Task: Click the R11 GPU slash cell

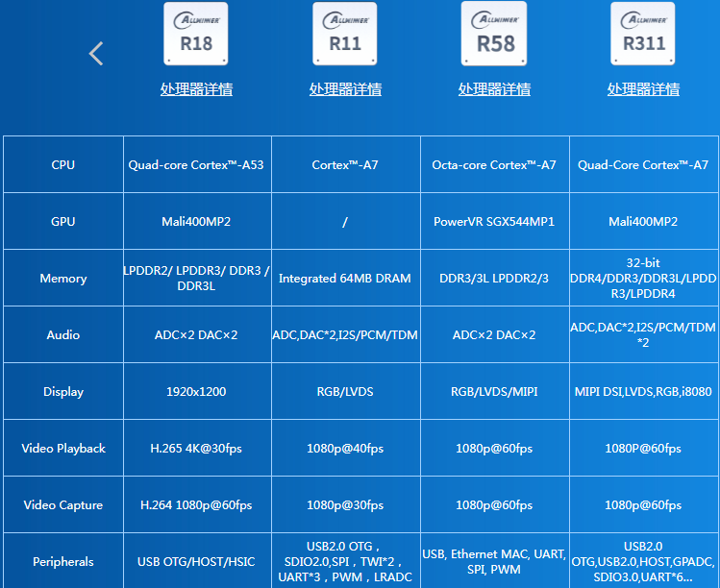Action: click(x=346, y=221)
